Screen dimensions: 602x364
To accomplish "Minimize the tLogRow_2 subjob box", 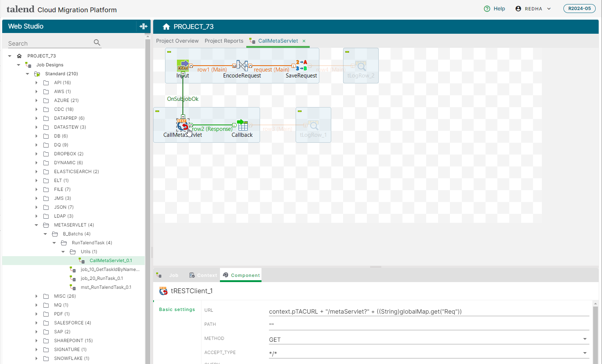I will coord(347,52).
